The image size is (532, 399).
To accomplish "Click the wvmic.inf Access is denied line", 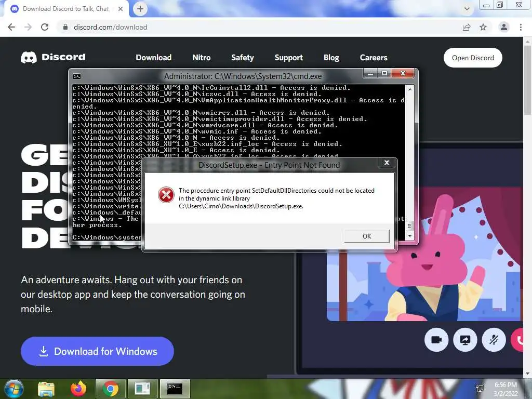I will pos(197,131).
